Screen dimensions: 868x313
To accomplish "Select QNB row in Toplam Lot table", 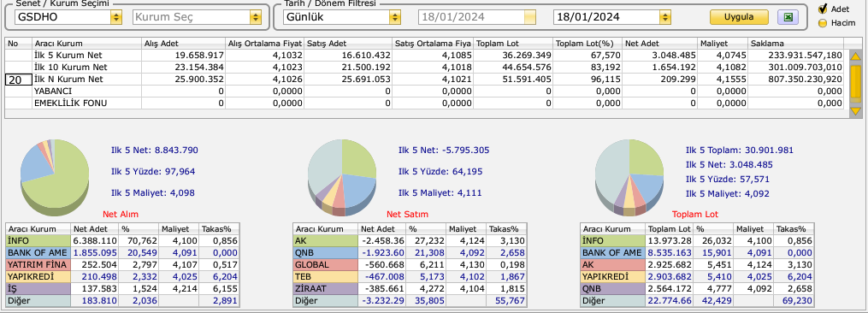I will coord(697,288).
